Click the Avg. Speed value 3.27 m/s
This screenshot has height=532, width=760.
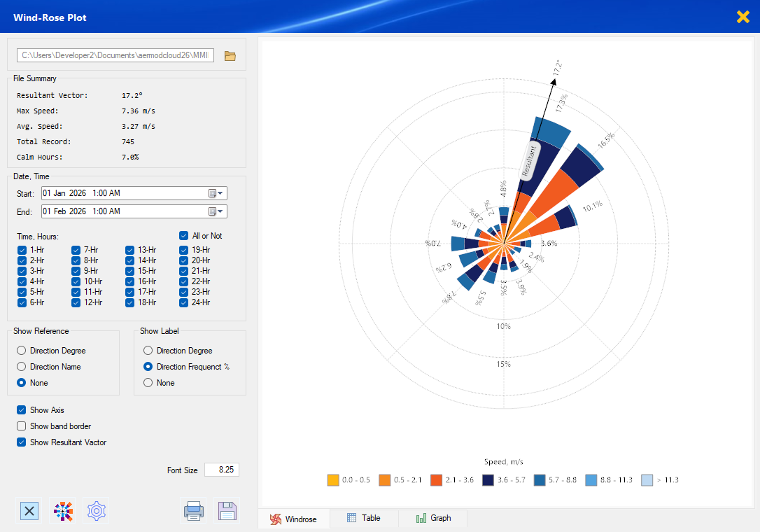pos(138,127)
